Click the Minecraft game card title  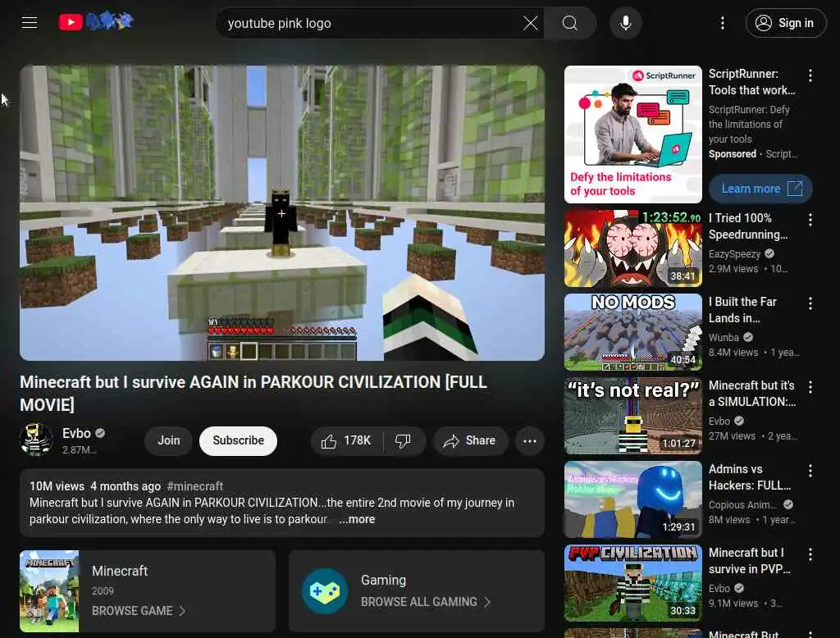click(120, 571)
